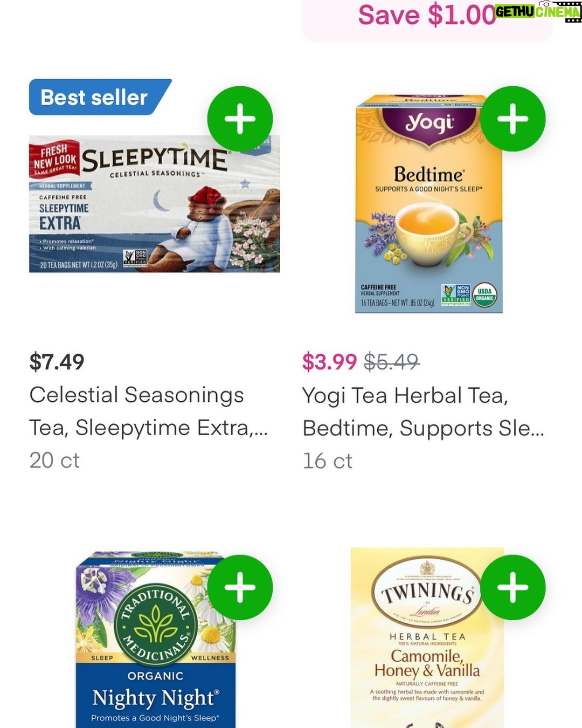Open Celestial Seasonings Tea, Sleepytime Extra title

(149, 411)
